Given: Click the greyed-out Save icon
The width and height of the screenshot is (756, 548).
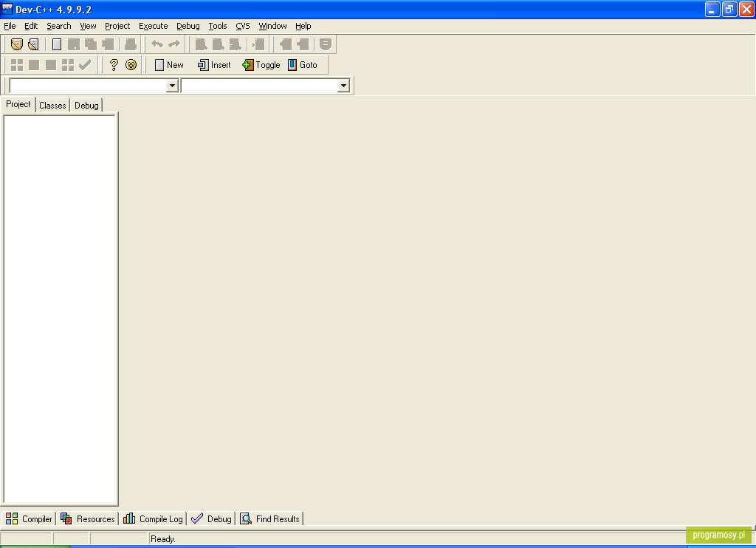Looking at the screenshot, I should click(x=74, y=44).
